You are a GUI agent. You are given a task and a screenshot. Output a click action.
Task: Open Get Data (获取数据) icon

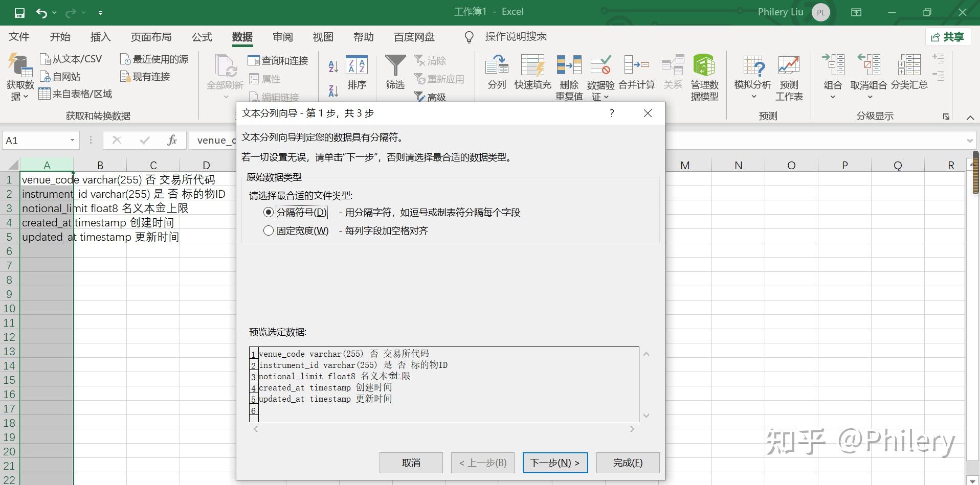[20, 77]
